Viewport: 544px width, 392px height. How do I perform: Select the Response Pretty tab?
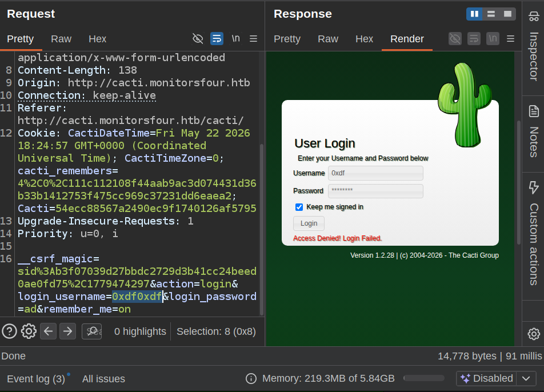click(x=287, y=39)
